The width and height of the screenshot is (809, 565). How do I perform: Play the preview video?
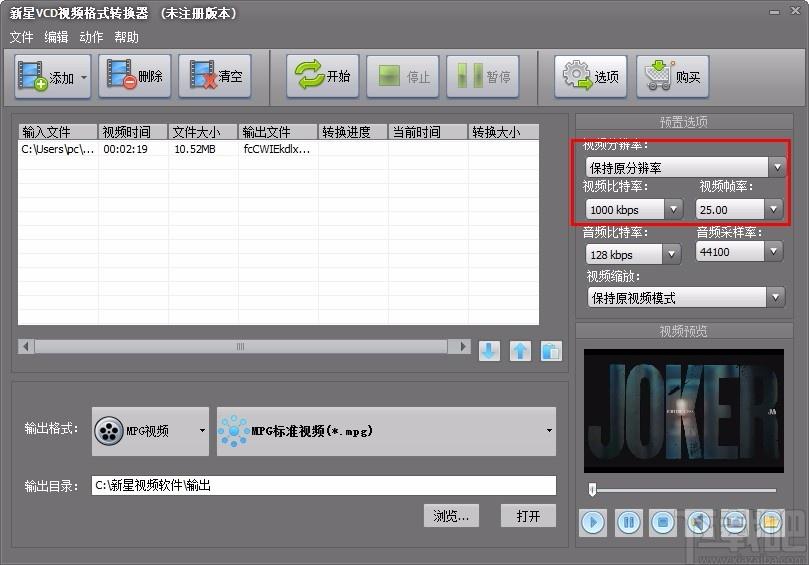tap(593, 523)
